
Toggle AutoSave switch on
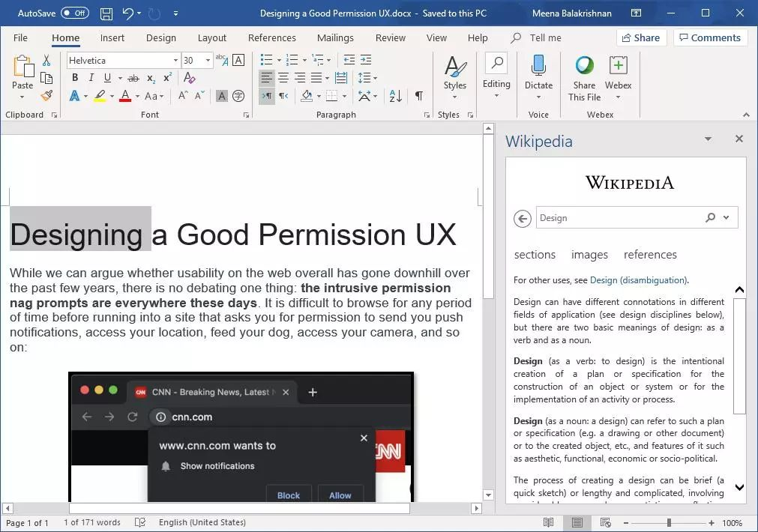click(x=75, y=13)
